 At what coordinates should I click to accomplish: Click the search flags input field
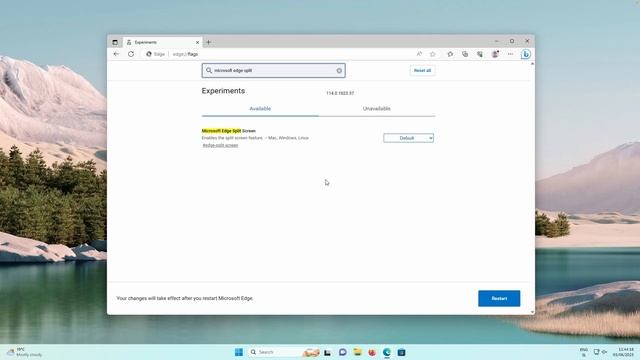tap(273, 71)
